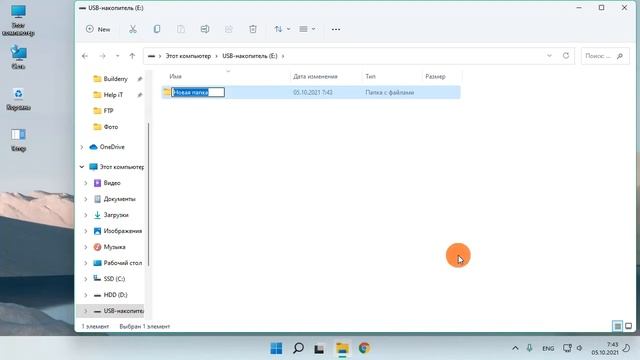
Task: Click the Cut scissors icon
Action: tap(133, 29)
